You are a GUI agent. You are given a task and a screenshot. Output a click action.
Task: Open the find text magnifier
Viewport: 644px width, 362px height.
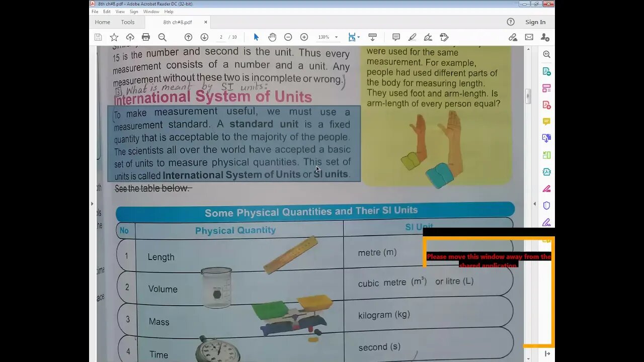(x=162, y=37)
